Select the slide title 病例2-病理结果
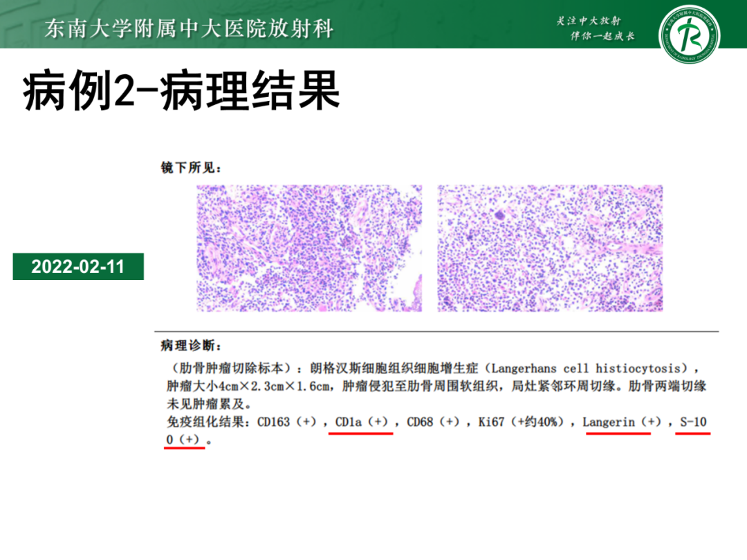 tap(181, 92)
